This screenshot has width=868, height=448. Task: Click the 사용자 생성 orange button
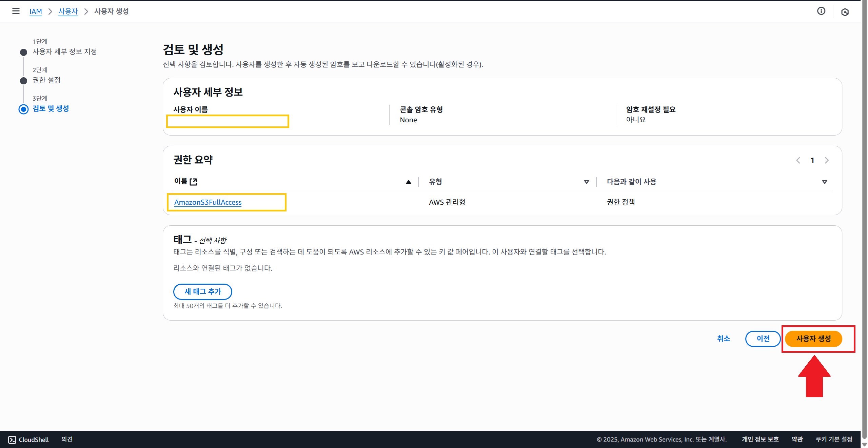813,339
